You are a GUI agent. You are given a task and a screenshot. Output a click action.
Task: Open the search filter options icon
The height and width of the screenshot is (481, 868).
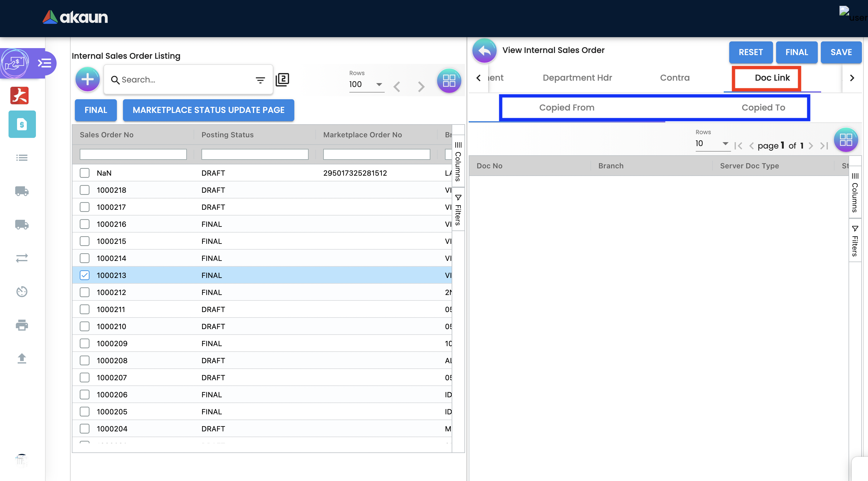(x=260, y=80)
